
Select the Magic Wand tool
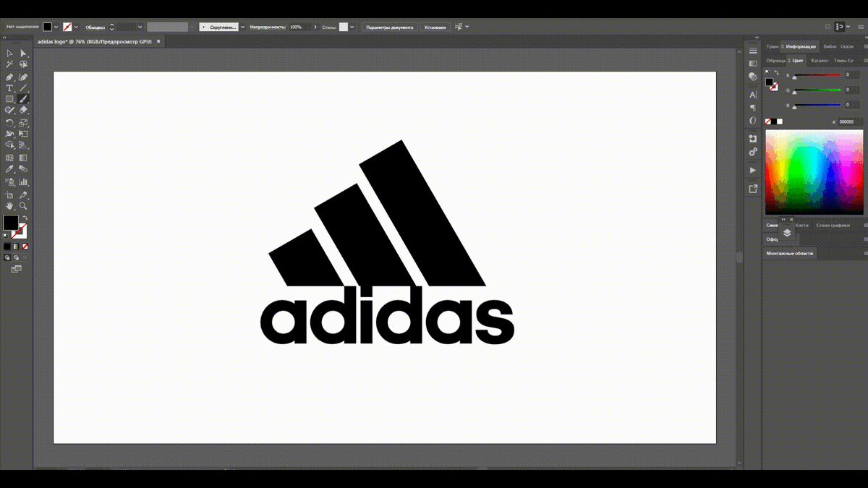pos(9,64)
